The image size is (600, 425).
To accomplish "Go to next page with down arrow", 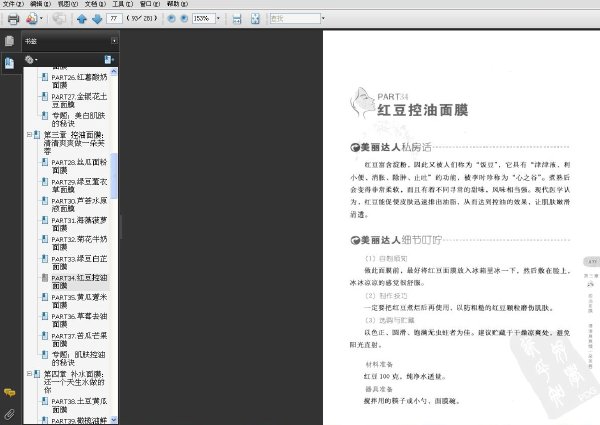I will pos(97,19).
